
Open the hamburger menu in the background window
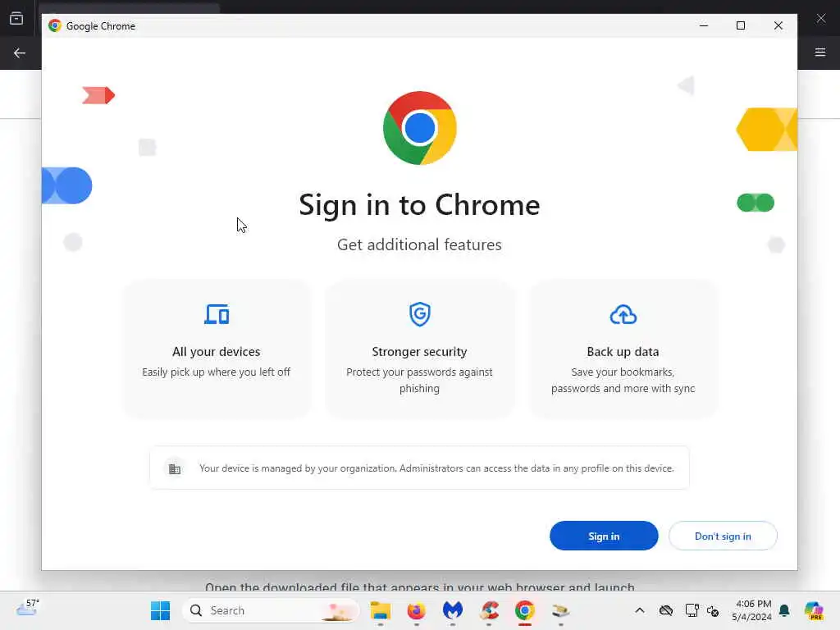pos(820,52)
